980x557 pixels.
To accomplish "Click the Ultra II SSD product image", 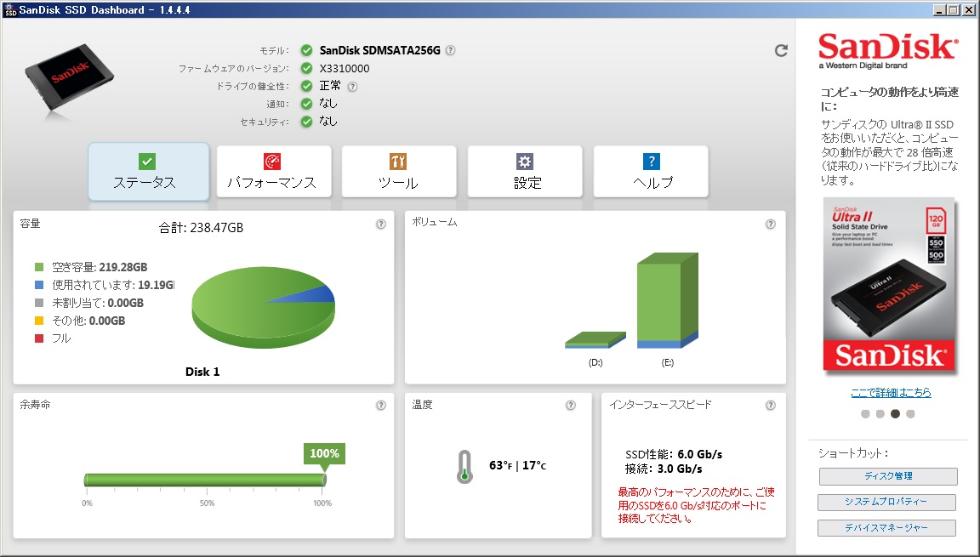I will pyautogui.click(x=889, y=286).
